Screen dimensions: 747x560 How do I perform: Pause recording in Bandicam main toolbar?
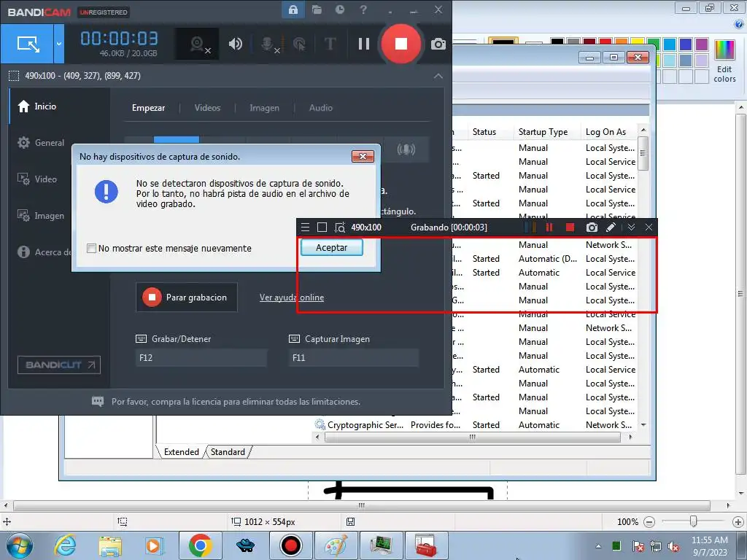[x=364, y=44]
